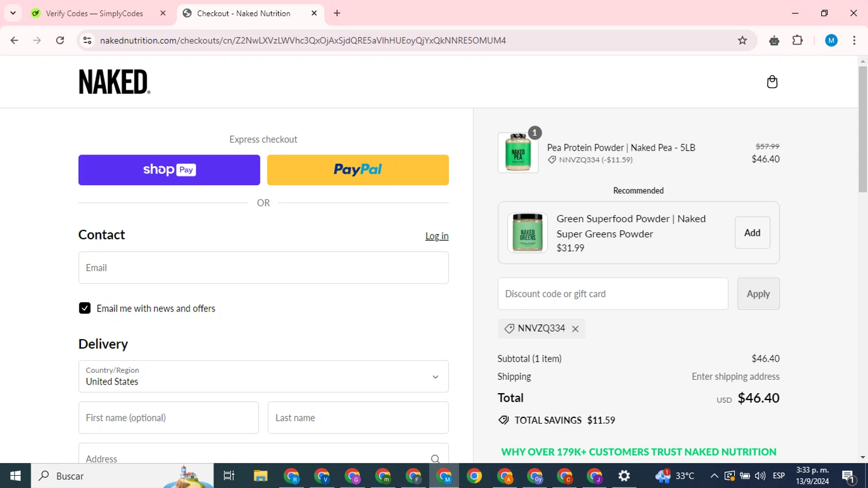Open Task View on the taskbar

click(229, 476)
